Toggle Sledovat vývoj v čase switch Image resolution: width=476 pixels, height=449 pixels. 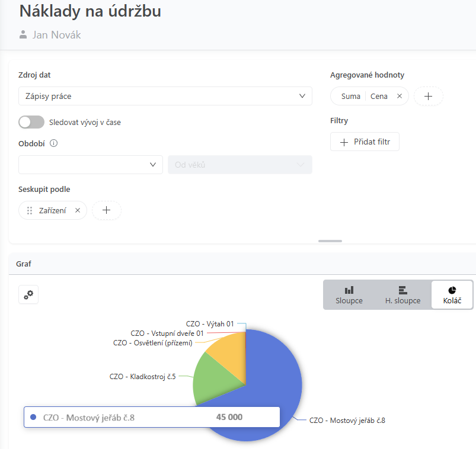click(31, 122)
